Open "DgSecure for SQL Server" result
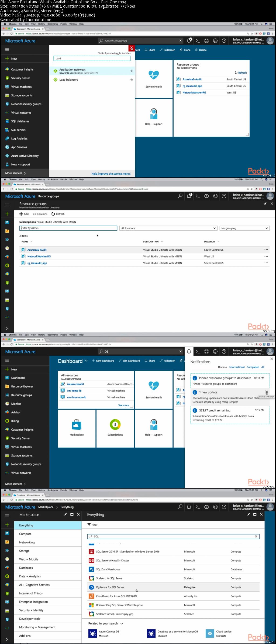Screen dimensions: 276x644 coord(174,587)
